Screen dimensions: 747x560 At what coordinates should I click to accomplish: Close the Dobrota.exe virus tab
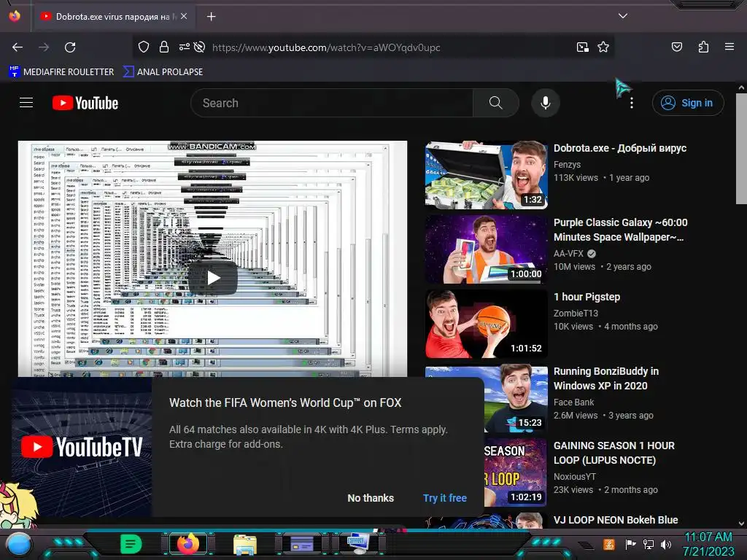tap(184, 16)
